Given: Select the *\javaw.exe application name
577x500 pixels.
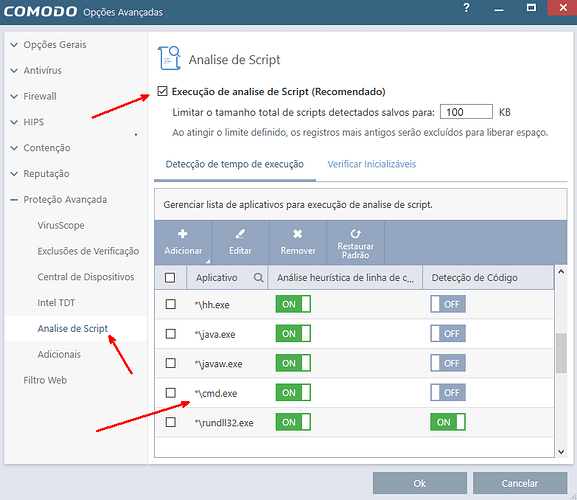Looking at the screenshot, I should (x=219, y=364).
